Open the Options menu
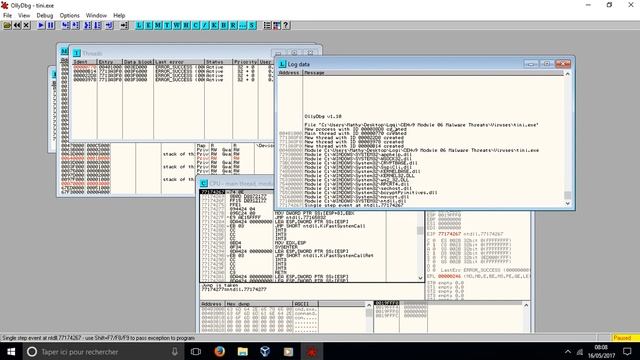Viewport: 640px width, 360px height. [x=69, y=16]
